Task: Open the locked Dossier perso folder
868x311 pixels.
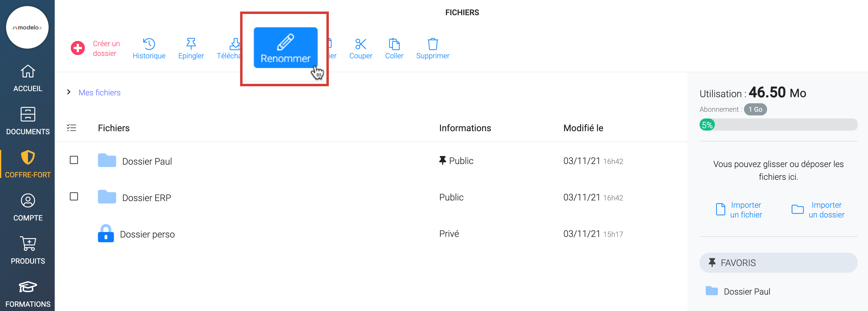Action: [x=147, y=234]
